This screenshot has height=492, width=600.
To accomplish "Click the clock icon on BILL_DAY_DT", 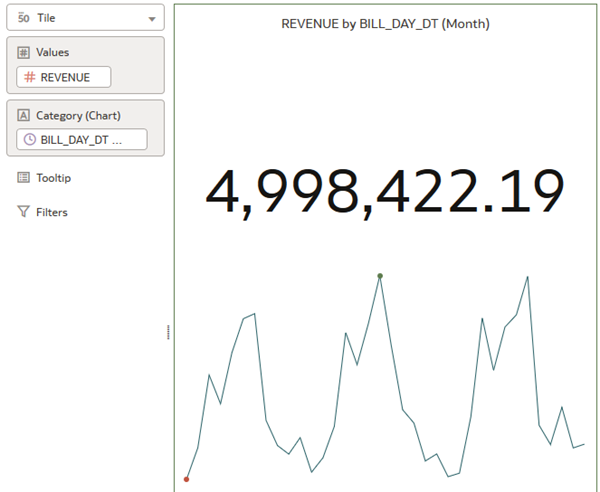I will click(29, 139).
